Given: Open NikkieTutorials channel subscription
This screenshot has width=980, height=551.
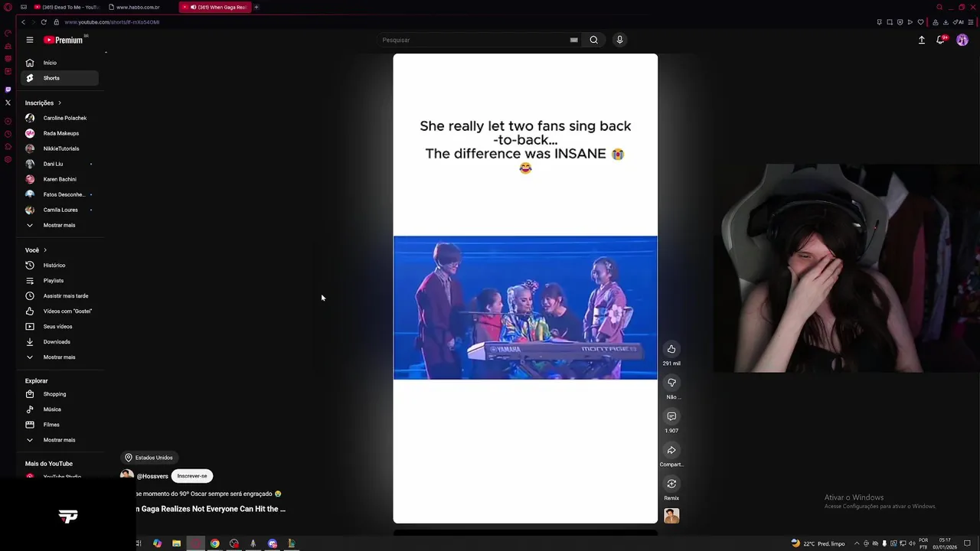Looking at the screenshot, I should coord(60,148).
